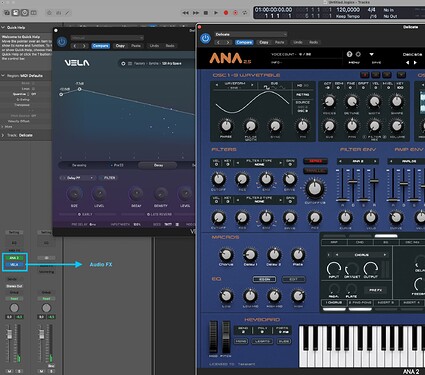Click the pencil edit icon in control bar
425x375 pixels.
(x=67, y=13)
